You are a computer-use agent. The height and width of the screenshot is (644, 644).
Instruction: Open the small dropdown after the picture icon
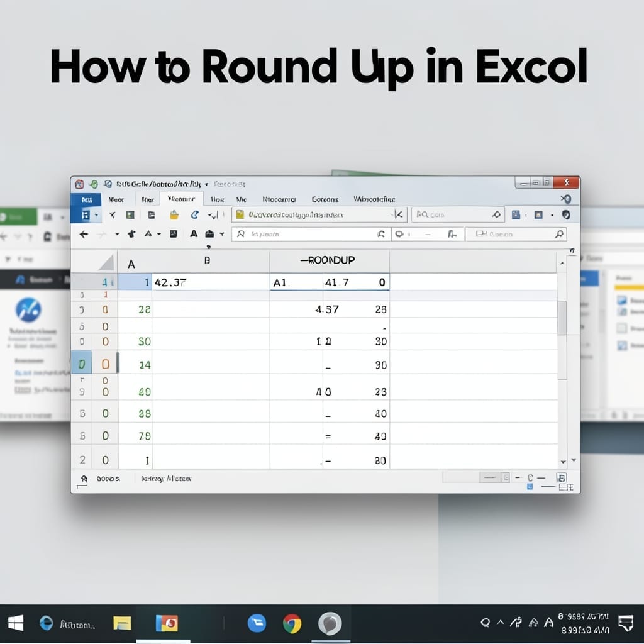(x=552, y=215)
